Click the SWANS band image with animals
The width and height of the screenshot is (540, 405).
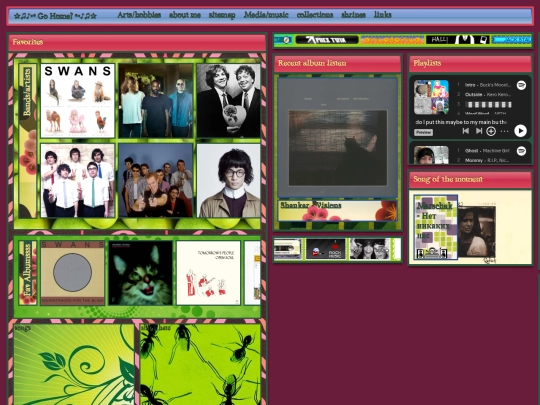pyautogui.click(x=78, y=101)
